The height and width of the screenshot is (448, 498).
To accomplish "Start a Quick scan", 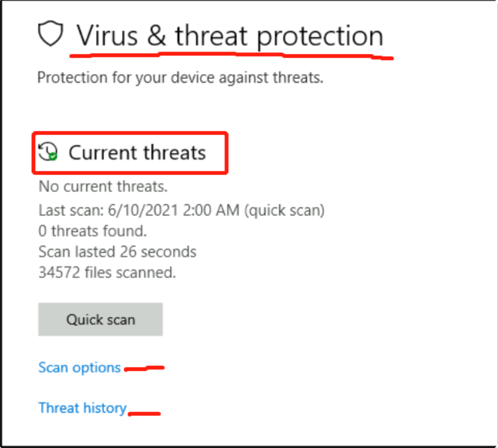I will [101, 319].
